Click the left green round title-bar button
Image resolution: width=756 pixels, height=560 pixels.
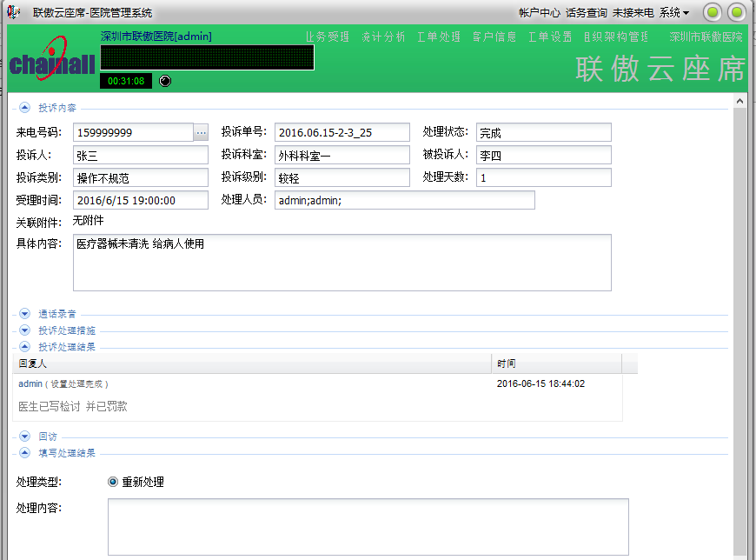coord(713,12)
